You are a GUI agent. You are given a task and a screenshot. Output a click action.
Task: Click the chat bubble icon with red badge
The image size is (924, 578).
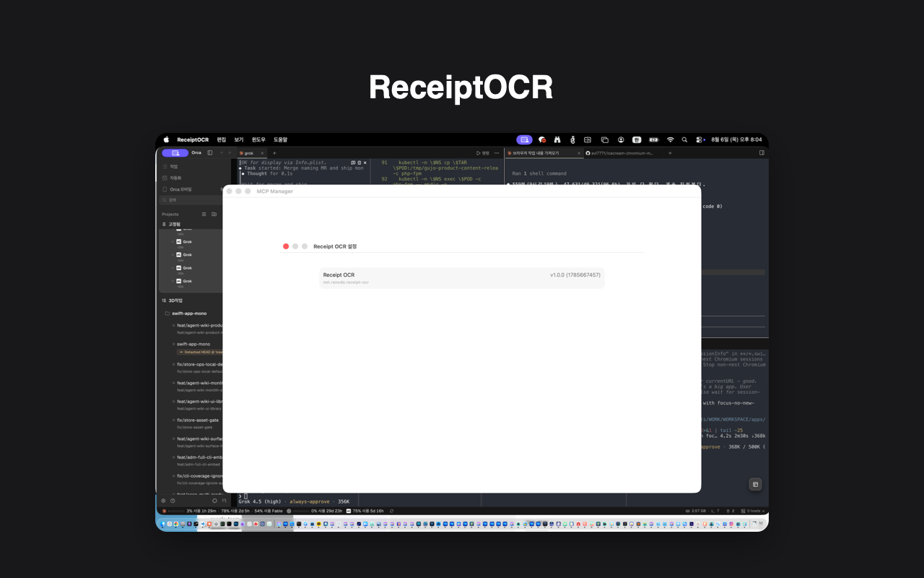pos(542,139)
